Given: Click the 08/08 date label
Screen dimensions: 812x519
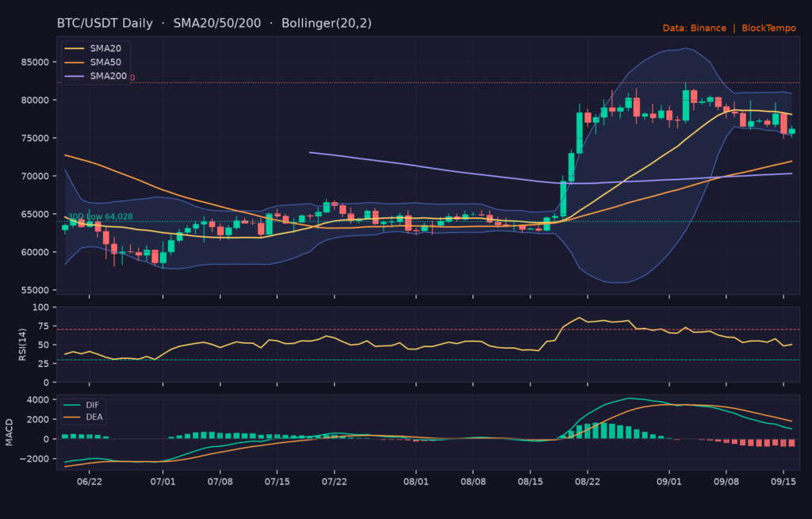Looking at the screenshot, I should (473, 482).
